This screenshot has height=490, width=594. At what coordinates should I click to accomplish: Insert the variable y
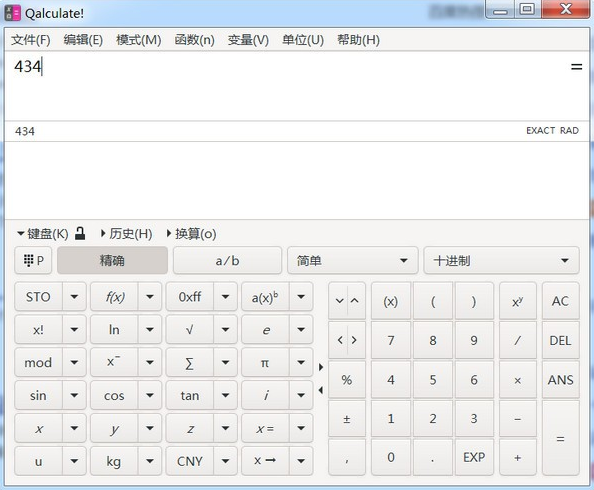click(x=114, y=428)
